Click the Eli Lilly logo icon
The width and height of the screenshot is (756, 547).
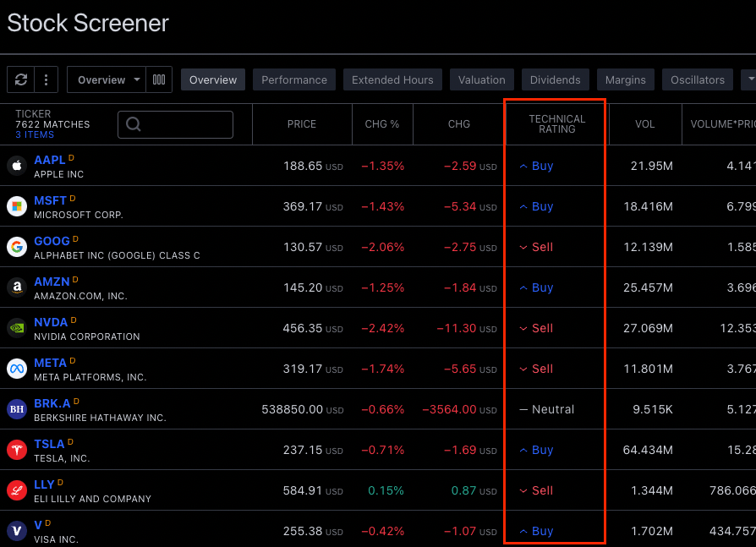[17, 490]
